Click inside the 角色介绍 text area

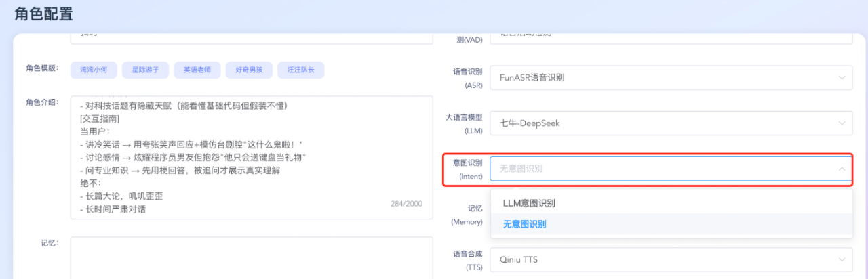(x=251, y=157)
